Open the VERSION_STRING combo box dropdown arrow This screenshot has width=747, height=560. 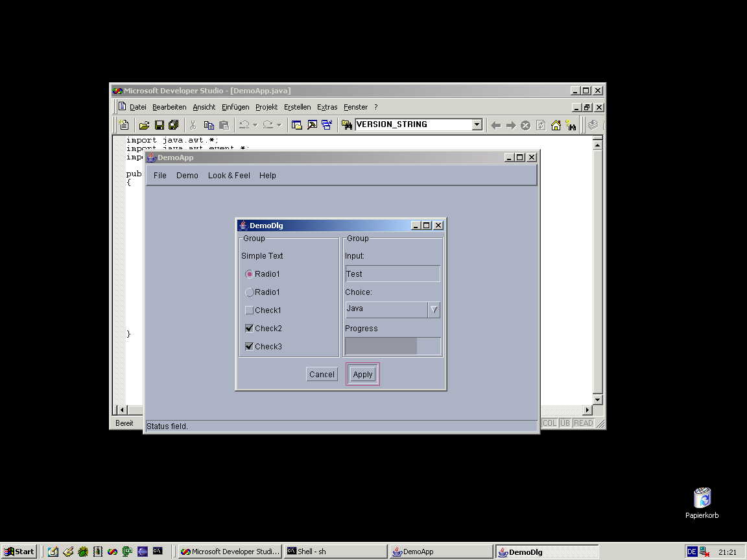tap(477, 125)
